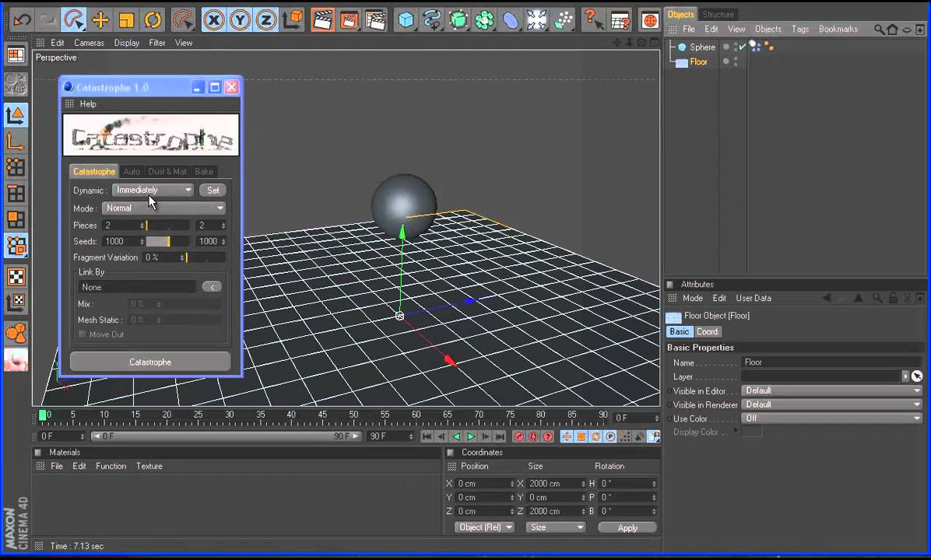Render the active view clapperboard icon
This screenshot has height=560, width=931.
[322, 20]
